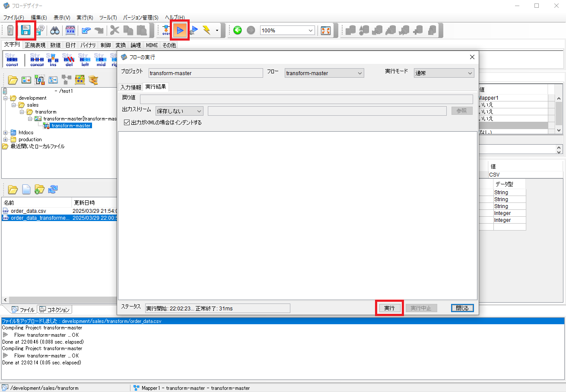Open the ツール(T) menu
Screen dimensions: 566x392
108,18
